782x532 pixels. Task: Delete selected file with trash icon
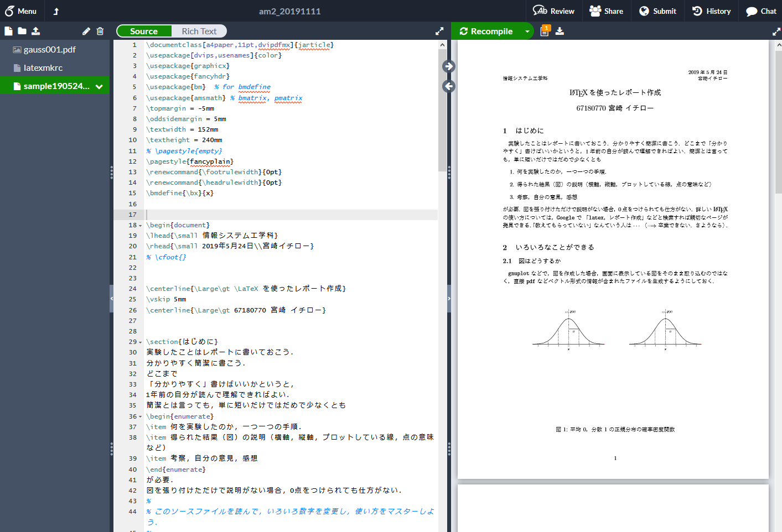(100, 31)
